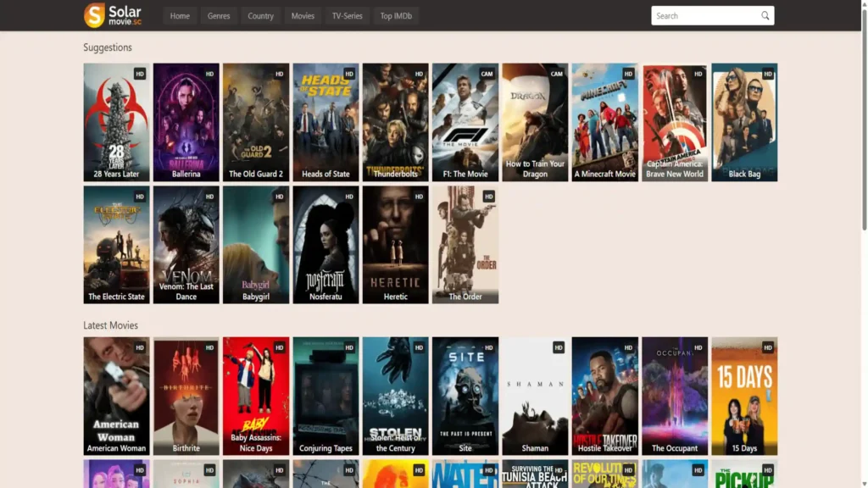Viewport: 868px width, 488px height.
Task: Click the Heads of State title link
Action: (x=325, y=174)
